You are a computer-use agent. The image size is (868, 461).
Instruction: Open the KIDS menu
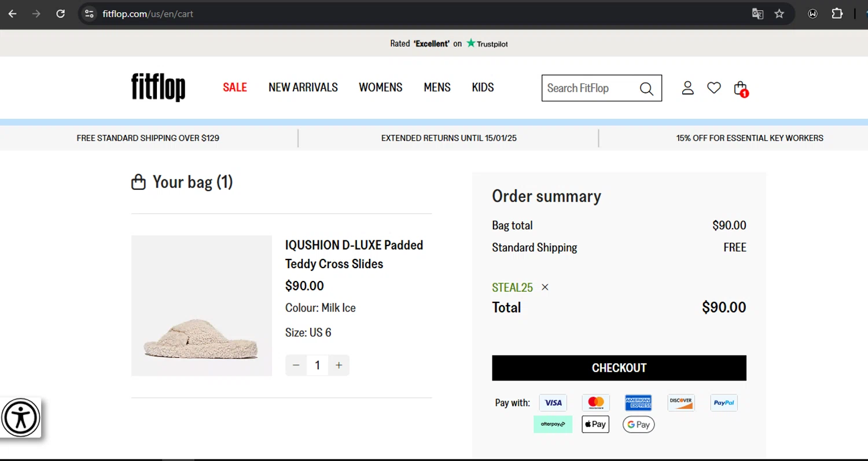point(483,87)
